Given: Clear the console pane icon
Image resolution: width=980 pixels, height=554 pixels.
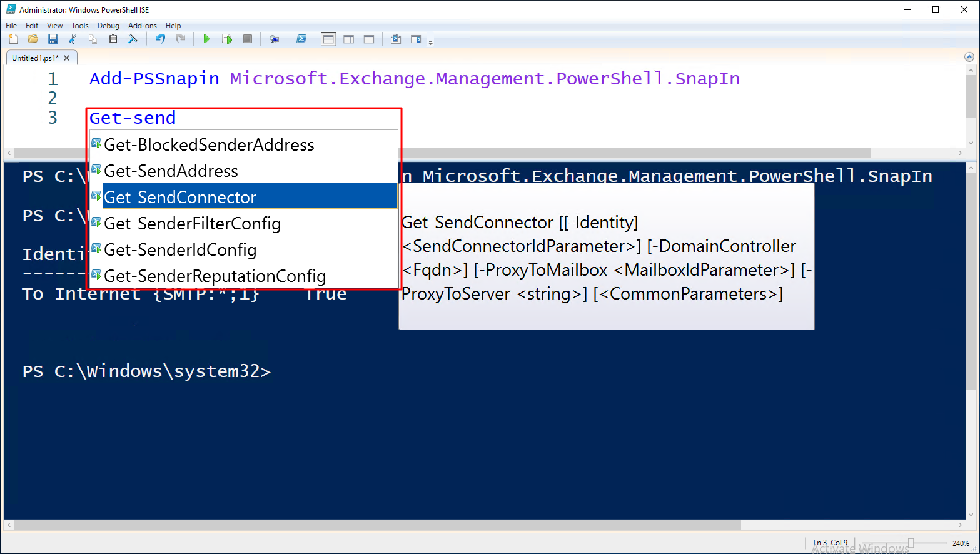Looking at the screenshot, I should point(133,39).
